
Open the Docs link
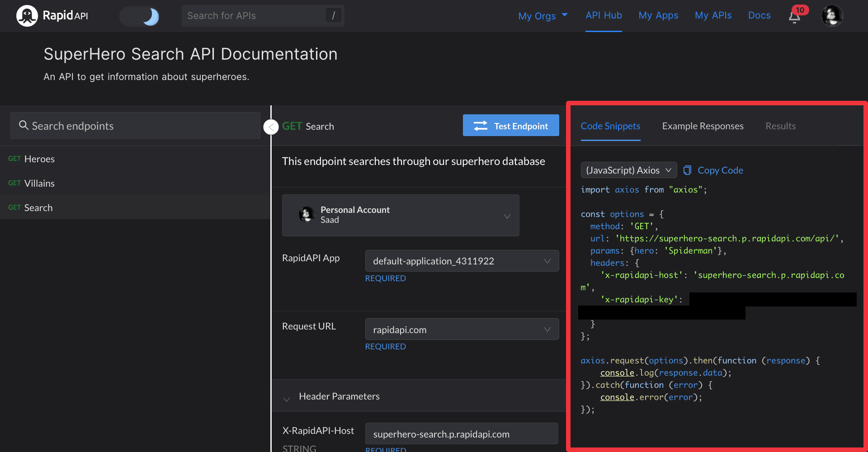[759, 15]
